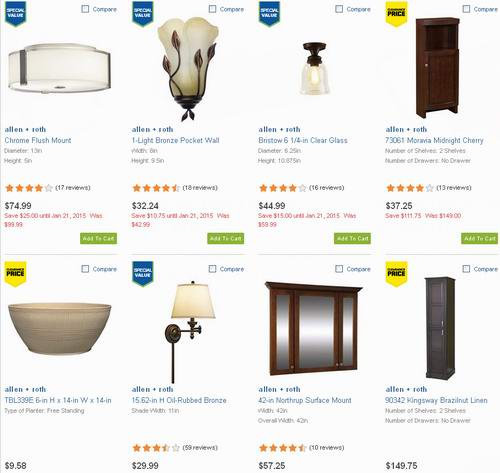This screenshot has width=500, height=473.
Task: Click star rating of Chrome Flush Mount
Action: pyautogui.click(x=29, y=188)
